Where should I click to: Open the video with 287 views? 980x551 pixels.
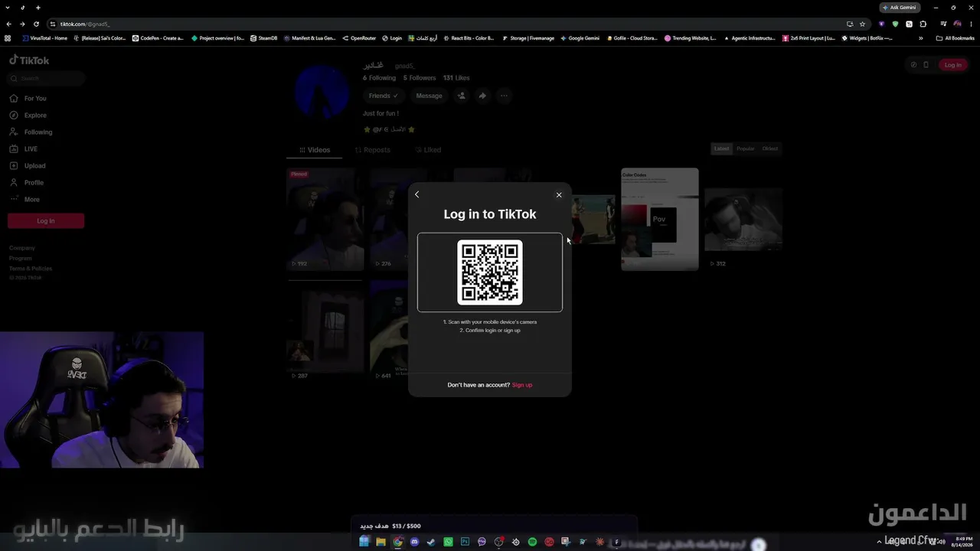325,331
